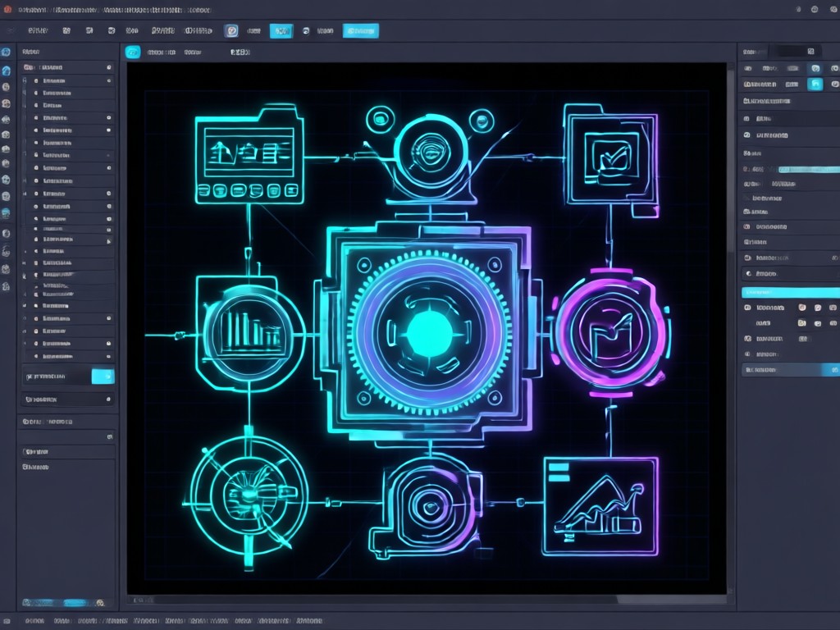
Task: Select the line chart panel node on canvas
Action: [x=600, y=506]
